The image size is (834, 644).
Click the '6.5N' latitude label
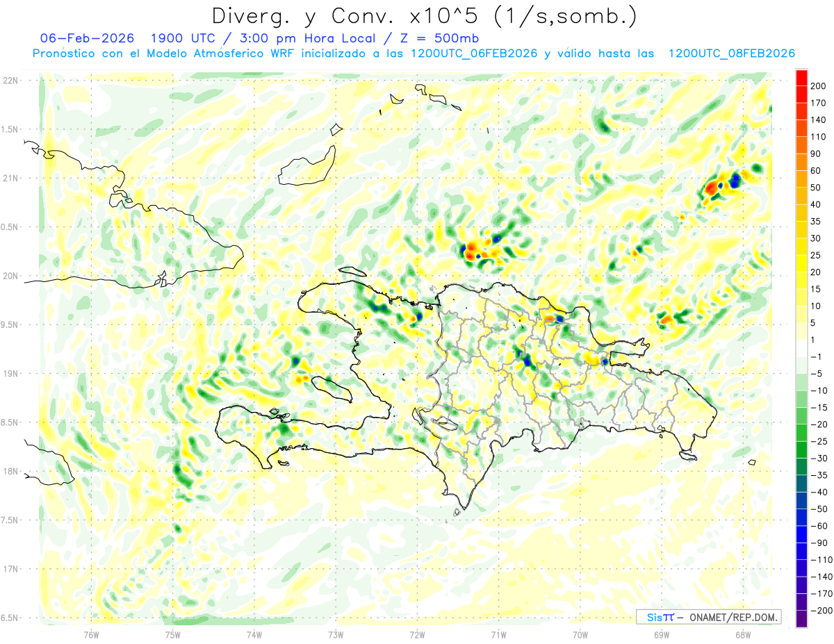pos(10,618)
